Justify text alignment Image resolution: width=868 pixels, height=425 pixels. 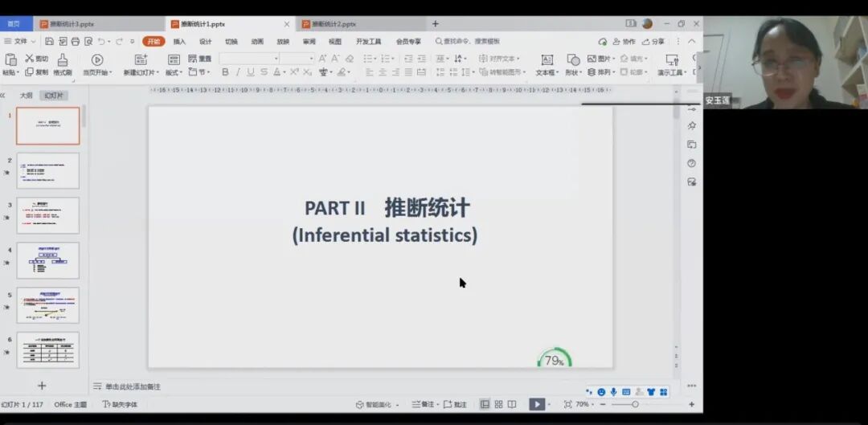click(x=408, y=72)
